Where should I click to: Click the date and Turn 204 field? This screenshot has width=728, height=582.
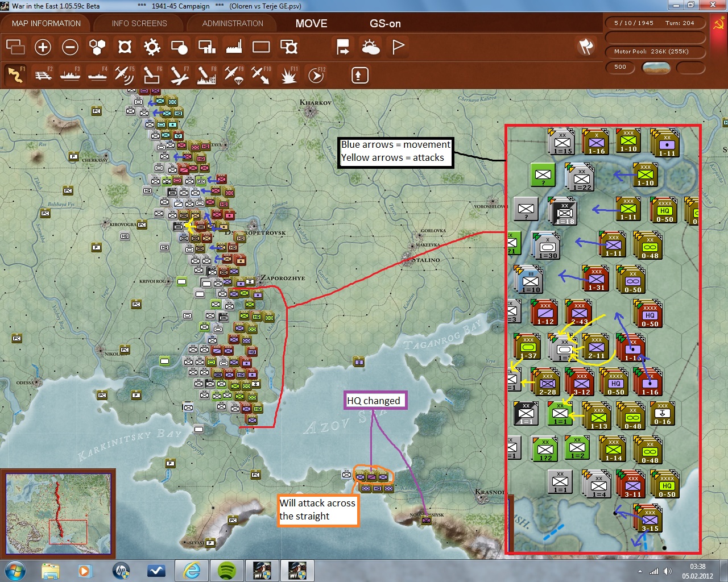pos(654,23)
